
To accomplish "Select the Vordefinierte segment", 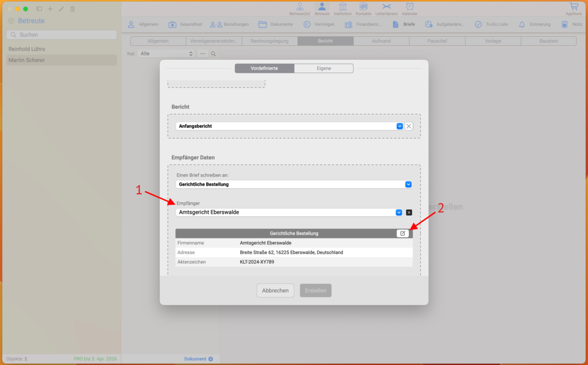I will click(x=265, y=68).
